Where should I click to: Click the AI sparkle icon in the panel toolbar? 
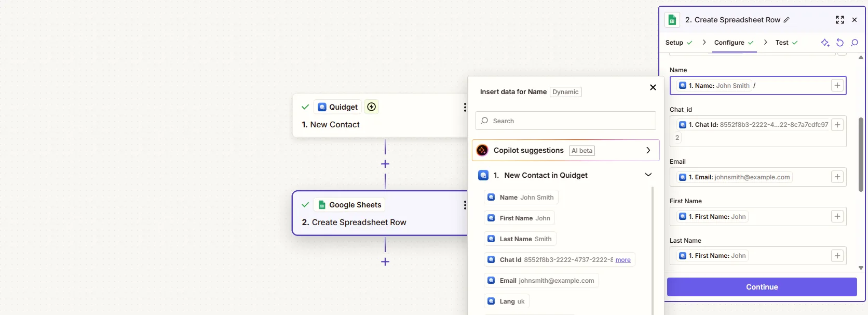point(825,43)
